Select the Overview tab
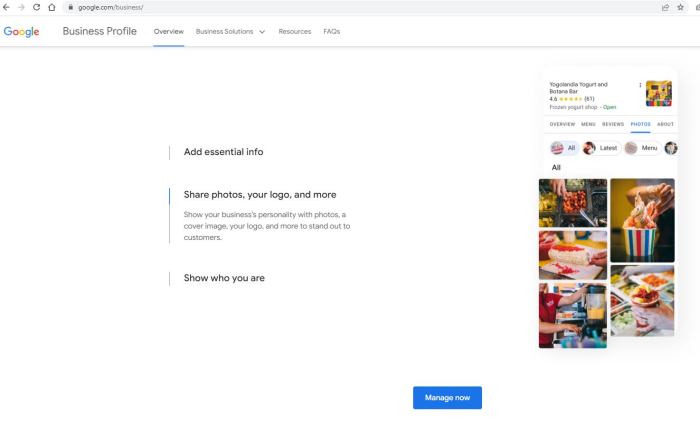Image resolution: width=700 pixels, height=422 pixels. 168,32
